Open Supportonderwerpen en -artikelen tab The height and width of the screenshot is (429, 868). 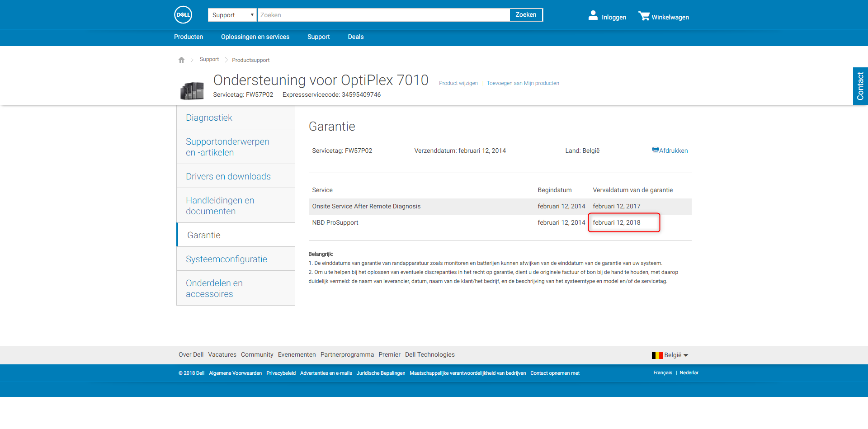236,147
